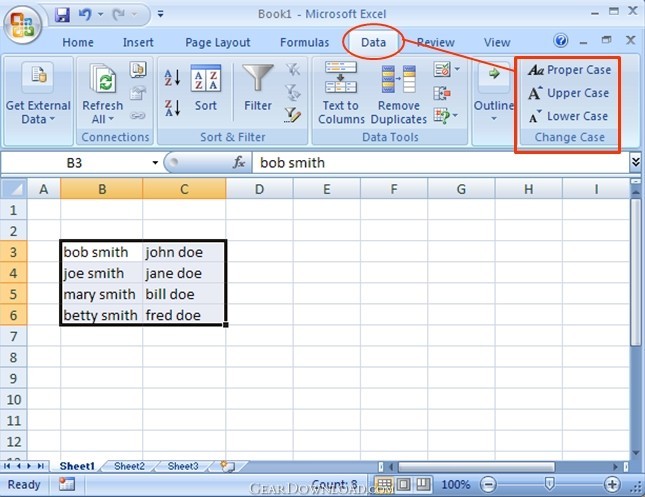Image resolution: width=645 pixels, height=497 pixels.
Task: Click the Clear filter icon
Action: pos(293,70)
